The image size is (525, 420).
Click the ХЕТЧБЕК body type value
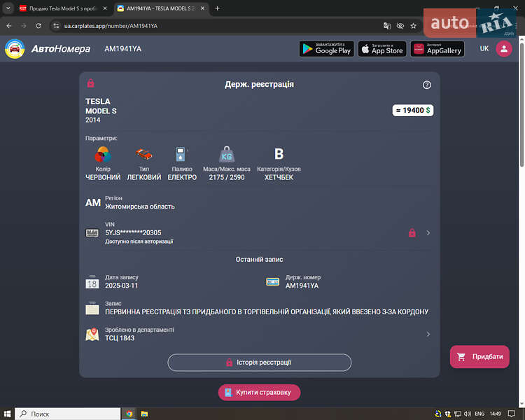(x=279, y=178)
